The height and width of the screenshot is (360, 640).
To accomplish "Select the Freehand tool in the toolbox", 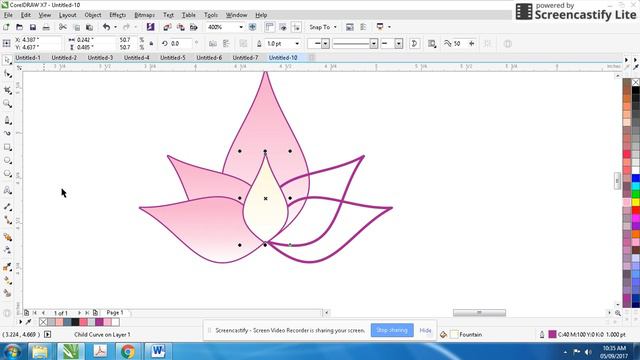I will tap(7, 120).
